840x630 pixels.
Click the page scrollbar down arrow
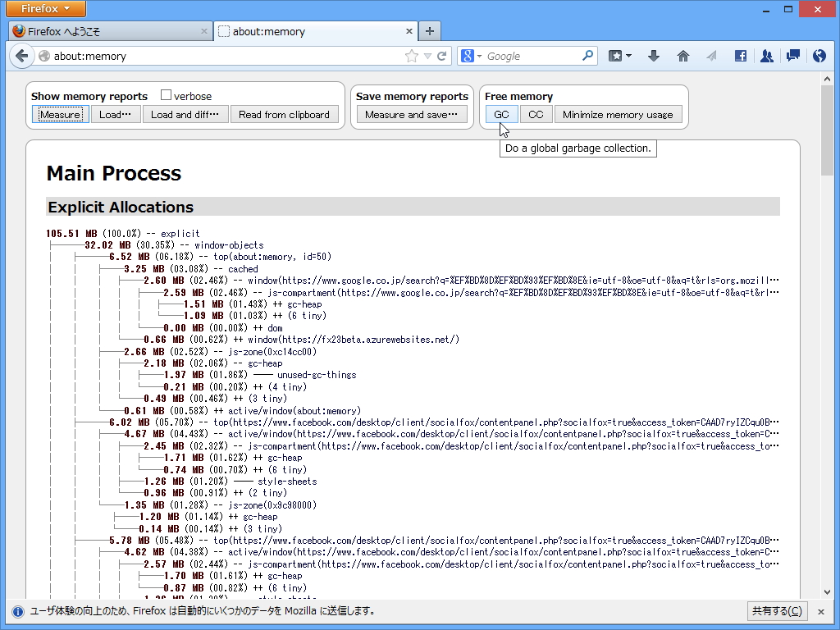click(827, 592)
